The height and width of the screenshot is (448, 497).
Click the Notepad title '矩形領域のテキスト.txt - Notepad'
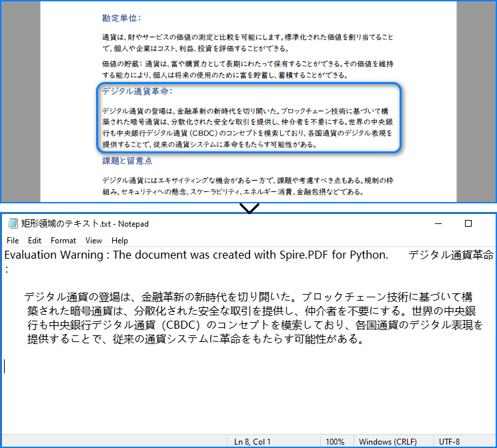point(85,224)
